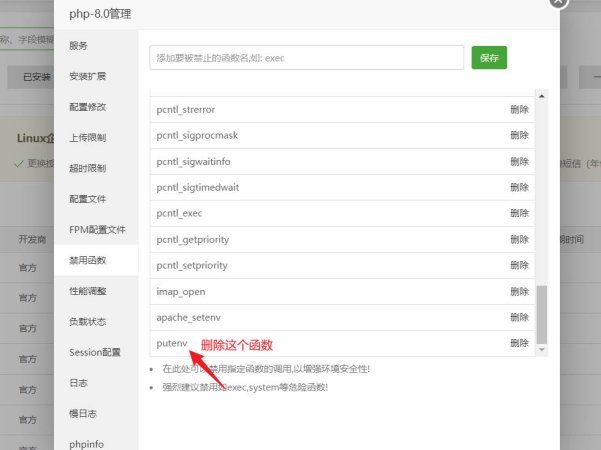View 负载状态 in sidebar
This screenshot has width=601, height=450.
tap(87, 322)
